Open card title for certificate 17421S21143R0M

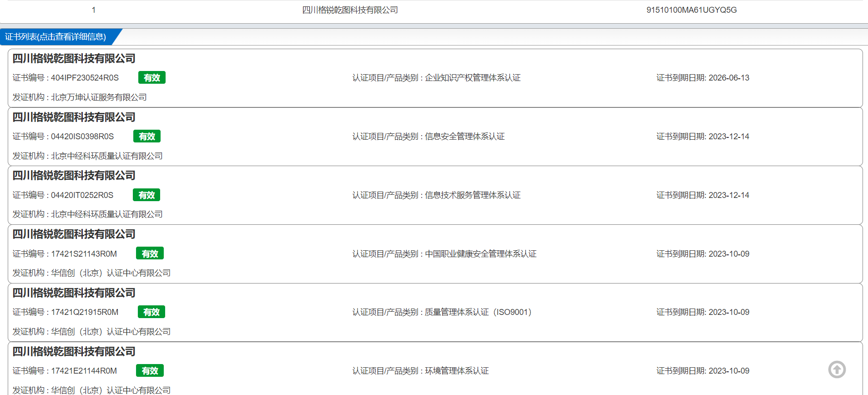[74, 234]
